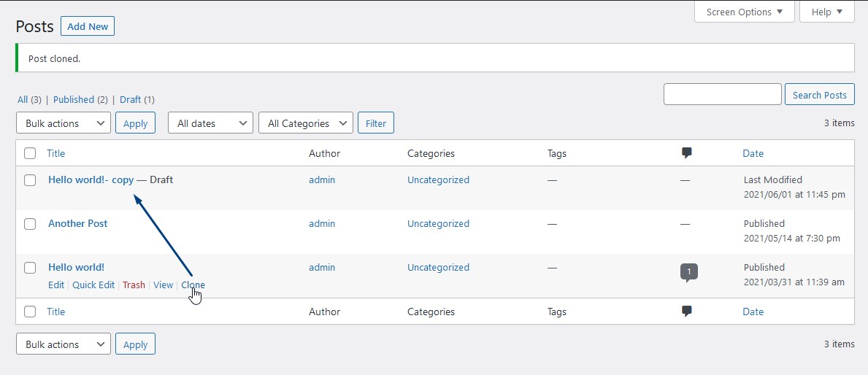Click the Tags column header text

[557, 153]
